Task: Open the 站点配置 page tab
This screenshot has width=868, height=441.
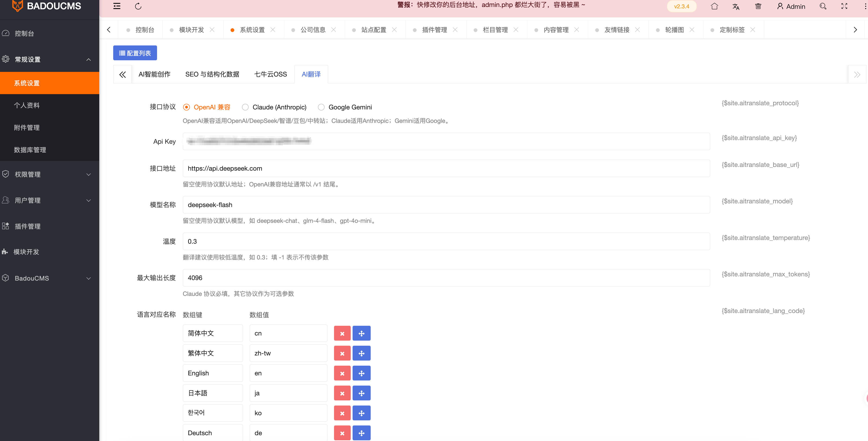Action: (x=373, y=30)
